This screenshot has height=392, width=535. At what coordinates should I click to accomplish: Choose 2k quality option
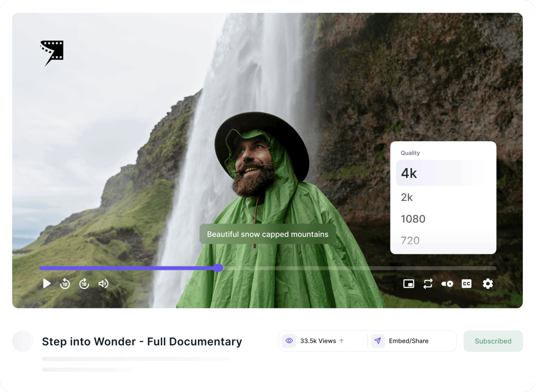407,197
